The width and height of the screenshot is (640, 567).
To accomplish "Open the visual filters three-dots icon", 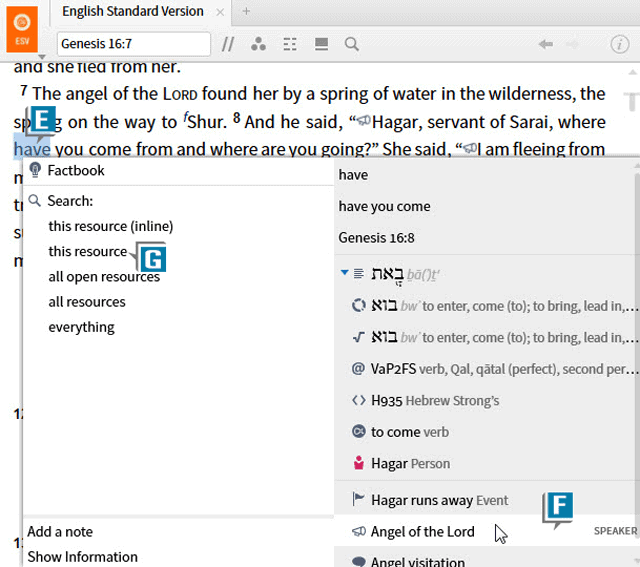I will 258,44.
